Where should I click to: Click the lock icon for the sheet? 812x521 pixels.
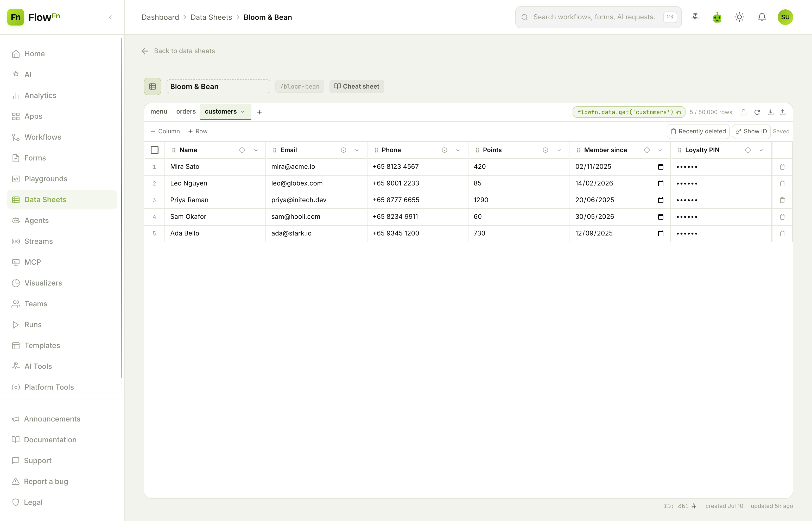coord(743,112)
